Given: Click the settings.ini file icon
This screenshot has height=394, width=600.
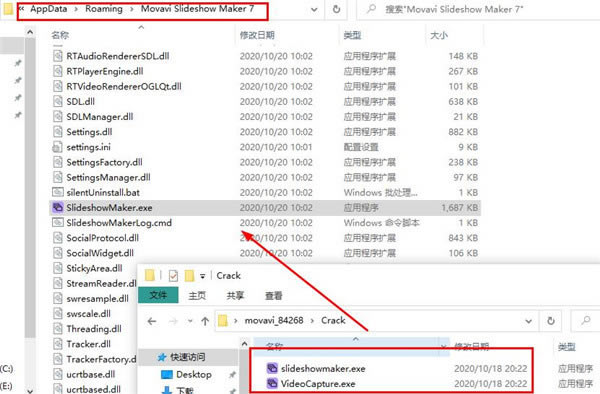Looking at the screenshot, I should pos(57,147).
